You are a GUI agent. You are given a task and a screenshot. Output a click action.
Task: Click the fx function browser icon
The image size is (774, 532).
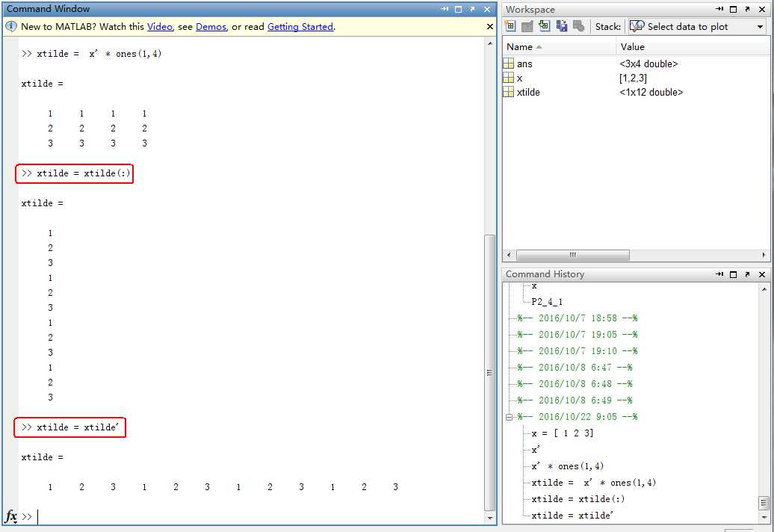[x=11, y=516]
